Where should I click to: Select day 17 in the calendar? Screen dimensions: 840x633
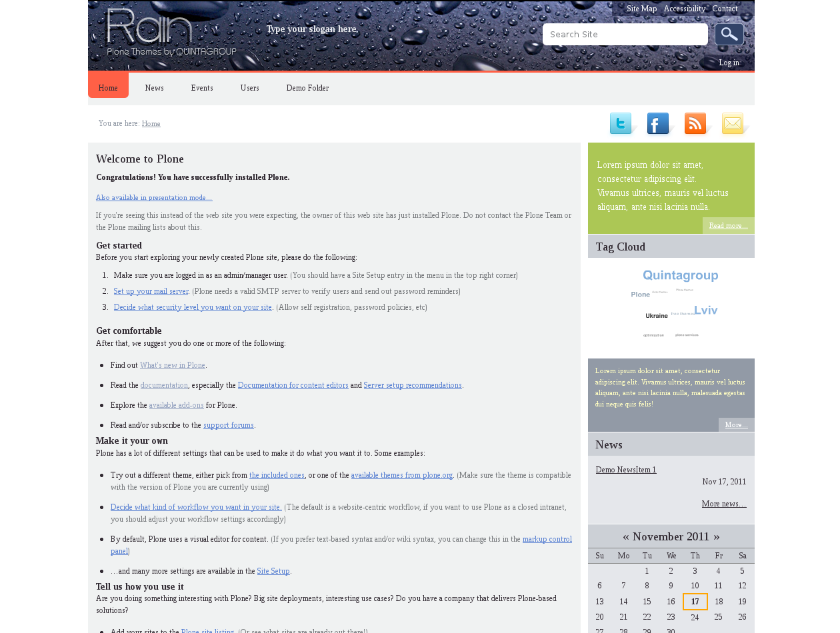click(x=695, y=602)
